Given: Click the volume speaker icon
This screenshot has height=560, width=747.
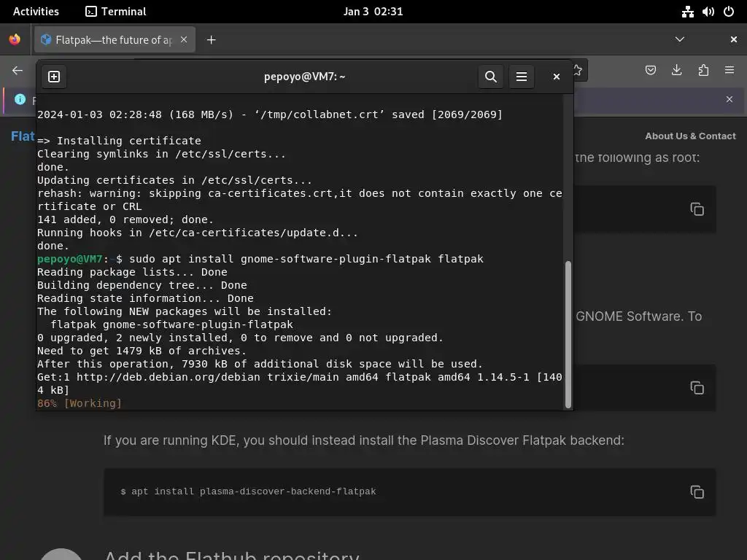Looking at the screenshot, I should (708, 12).
